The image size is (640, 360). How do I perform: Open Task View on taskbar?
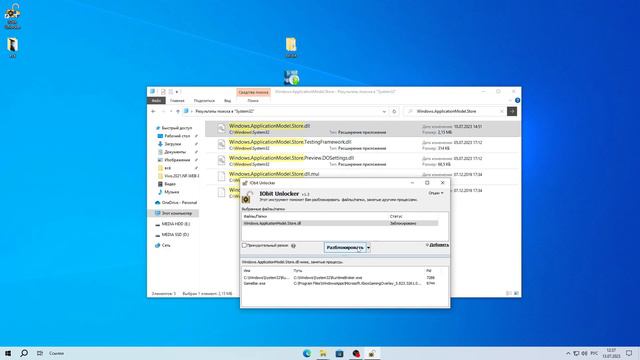coord(40,353)
